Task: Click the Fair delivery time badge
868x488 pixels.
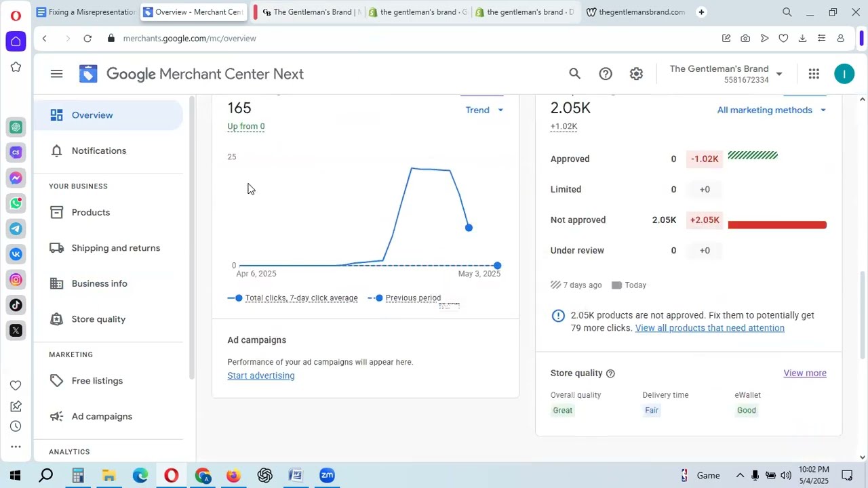Action: click(652, 410)
